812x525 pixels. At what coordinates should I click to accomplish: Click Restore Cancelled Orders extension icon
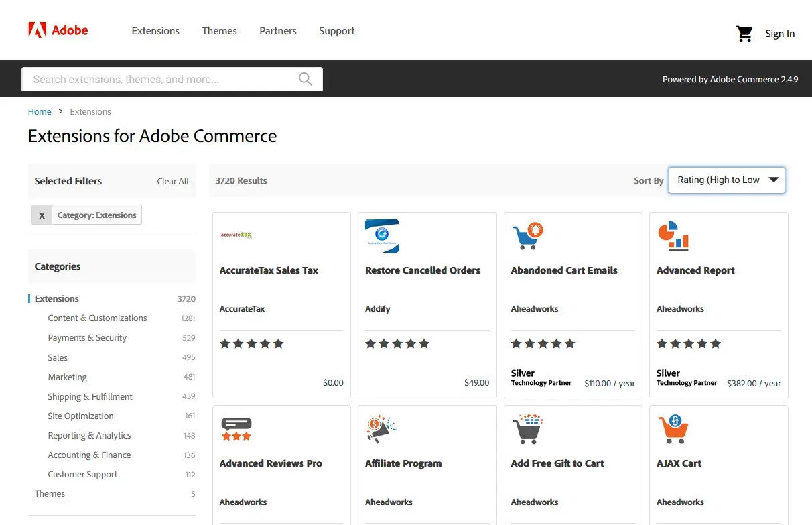click(x=382, y=236)
